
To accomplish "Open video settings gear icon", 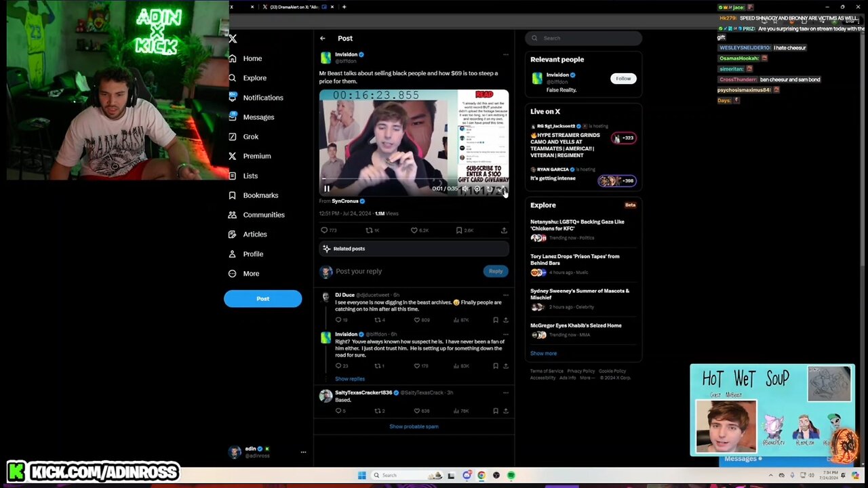I will (x=477, y=189).
